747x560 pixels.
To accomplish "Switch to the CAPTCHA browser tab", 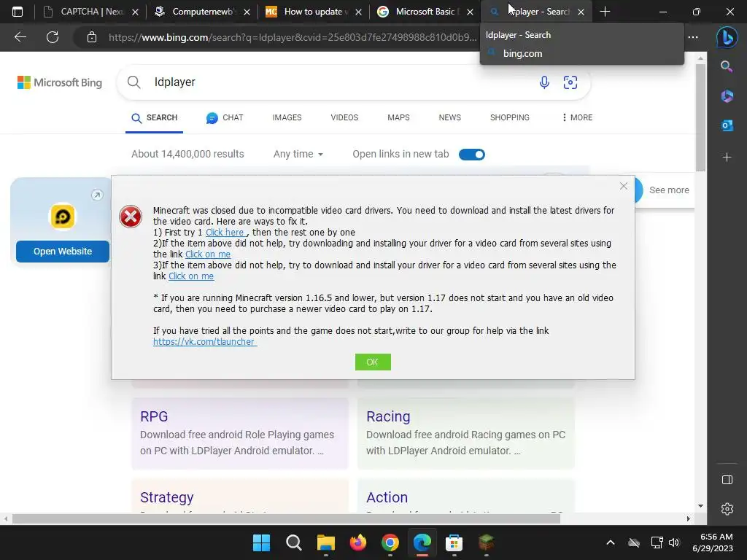I will [90, 12].
